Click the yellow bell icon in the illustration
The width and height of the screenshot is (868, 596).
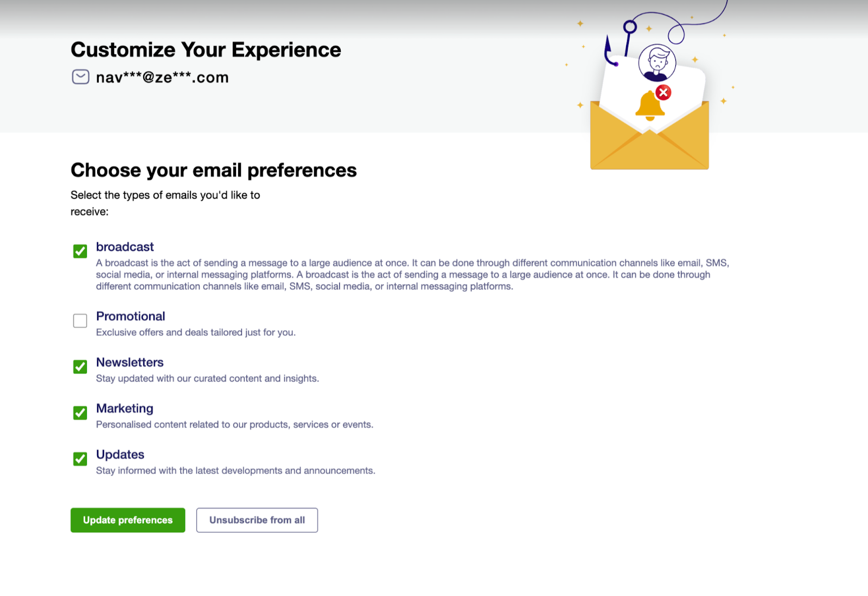tap(649, 106)
